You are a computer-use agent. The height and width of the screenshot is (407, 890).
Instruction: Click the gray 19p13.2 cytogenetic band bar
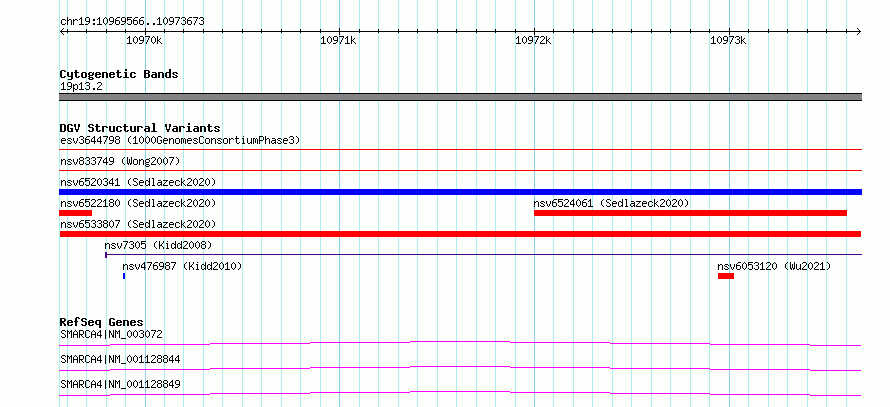tap(460, 97)
